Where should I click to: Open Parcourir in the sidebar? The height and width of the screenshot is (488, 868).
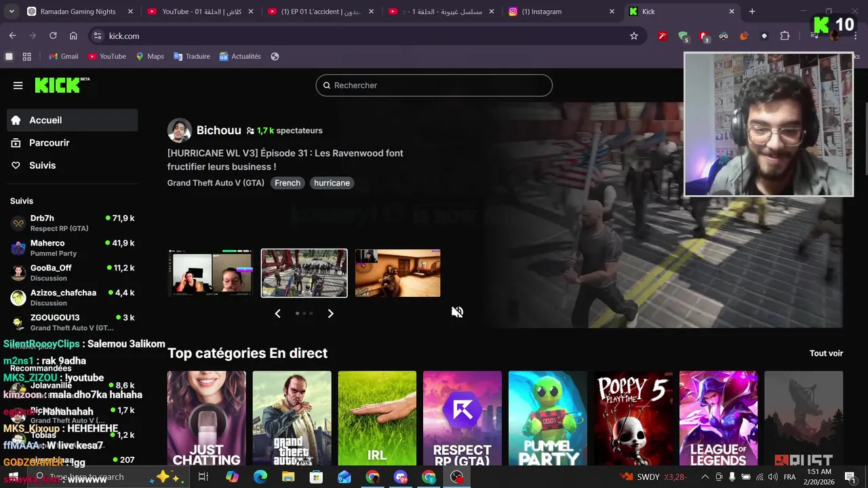(x=73, y=143)
